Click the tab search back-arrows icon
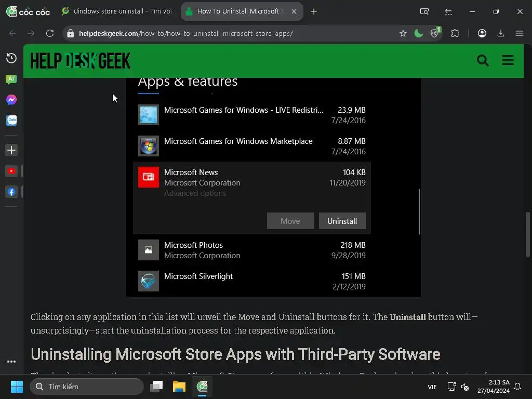 click(448, 11)
